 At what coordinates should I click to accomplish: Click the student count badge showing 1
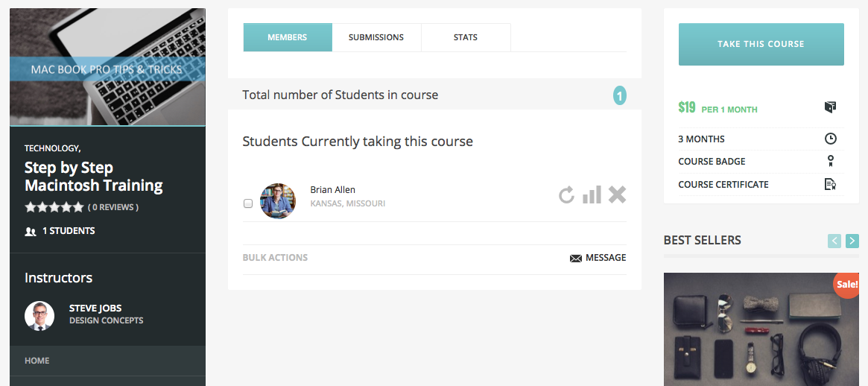pyautogui.click(x=619, y=96)
